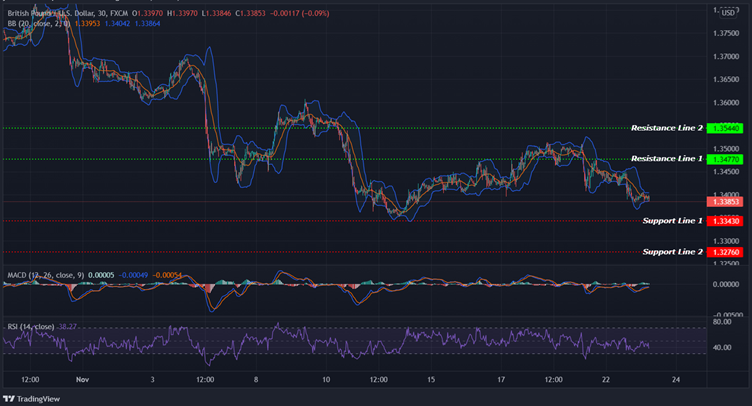
Task: Click the red 1.32760 support price label
Action: (x=725, y=252)
